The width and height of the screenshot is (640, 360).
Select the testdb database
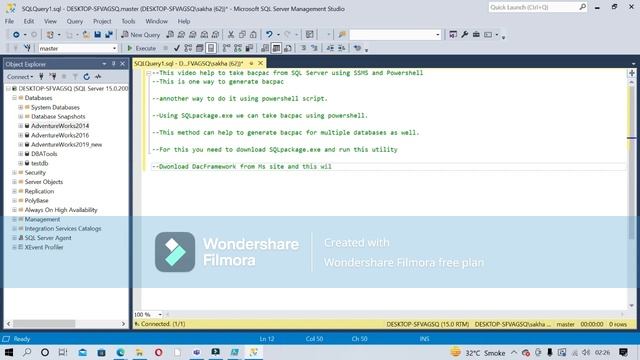click(40, 163)
